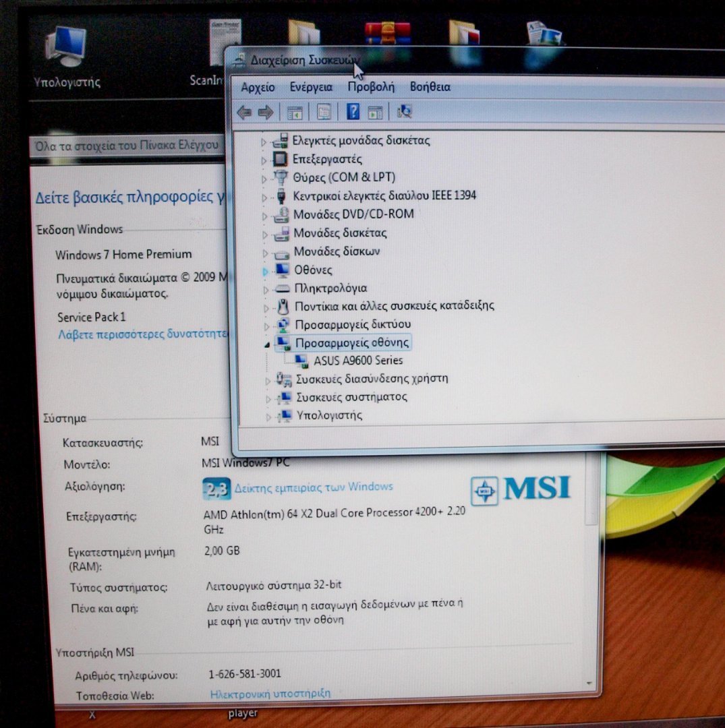Expand the Οθόνες node

(265, 272)
